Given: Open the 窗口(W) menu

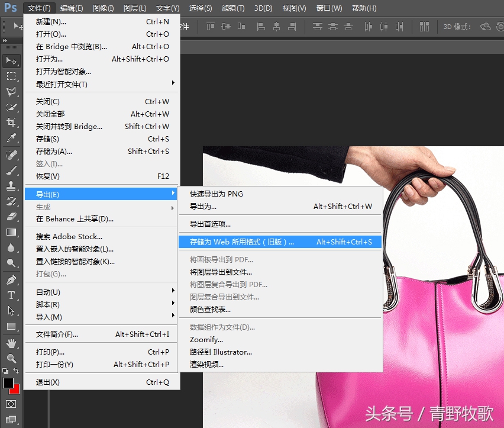Looking at the screenshot, I should pos(329,8).
